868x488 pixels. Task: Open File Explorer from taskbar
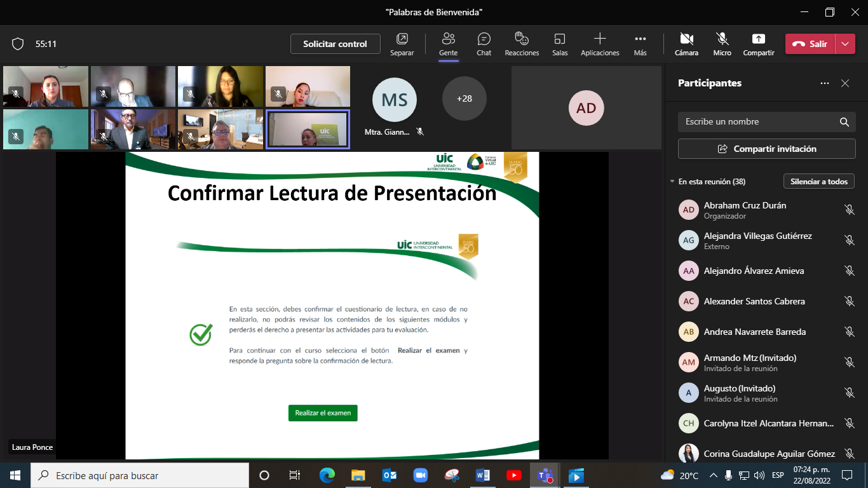tap(358, 475)
